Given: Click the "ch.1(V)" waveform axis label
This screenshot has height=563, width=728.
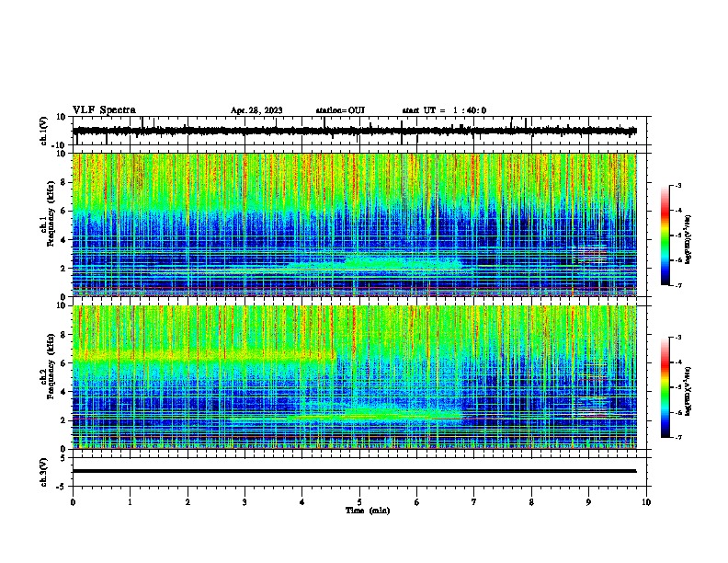Looking at the screenshot, I should pyautogui.click(x=44, y=131).
